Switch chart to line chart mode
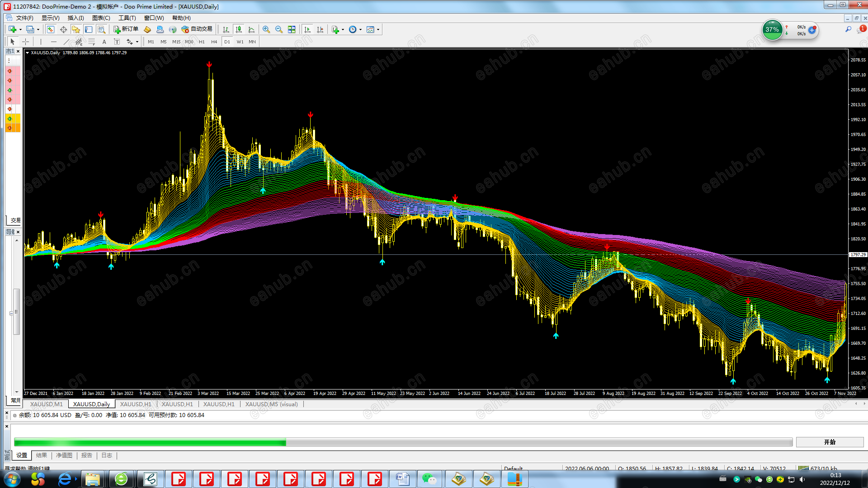Viewport: 868px width, 488px height. pos(251,29)
